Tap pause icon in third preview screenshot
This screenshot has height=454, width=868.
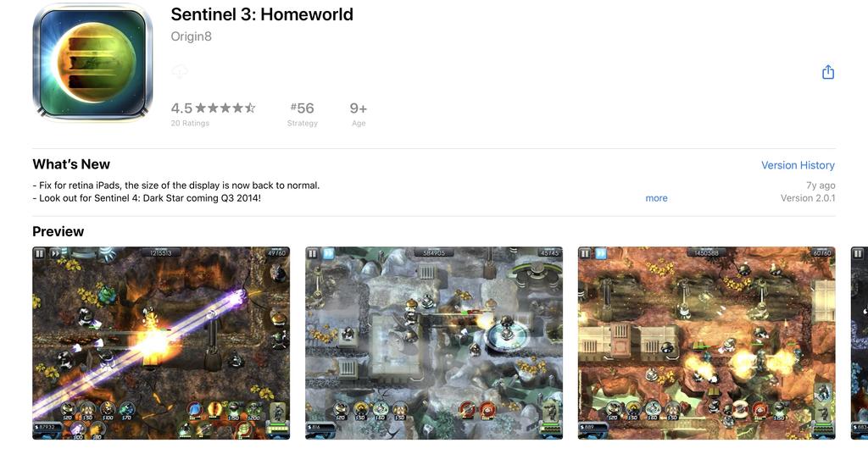pos(585,253)
